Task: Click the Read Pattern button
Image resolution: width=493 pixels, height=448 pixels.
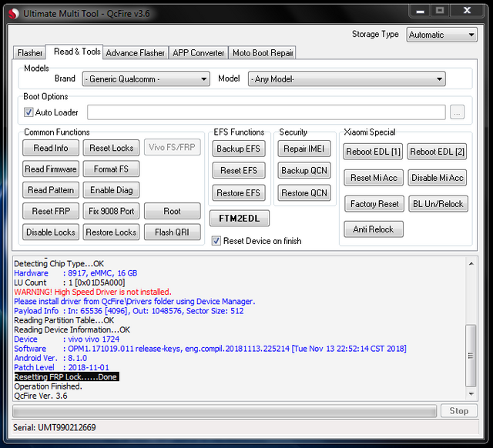Action: 51,190
